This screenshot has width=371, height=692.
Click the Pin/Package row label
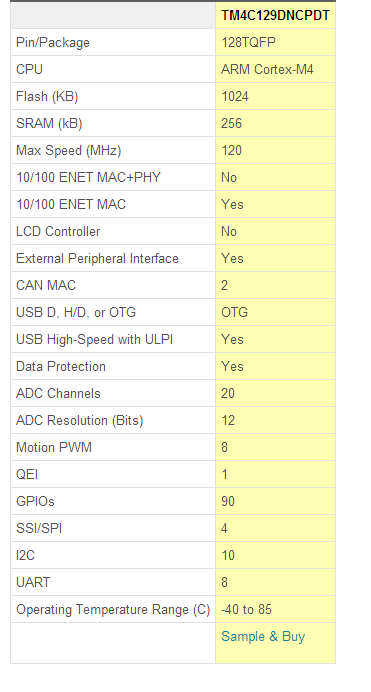pyautogui.click(x=53, y=42)
